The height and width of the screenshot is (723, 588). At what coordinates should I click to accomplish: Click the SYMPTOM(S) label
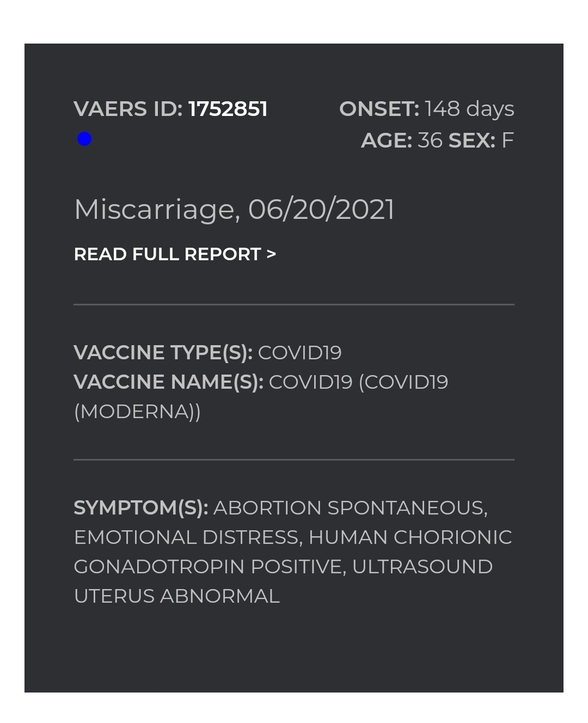click(x=141, y=508)
